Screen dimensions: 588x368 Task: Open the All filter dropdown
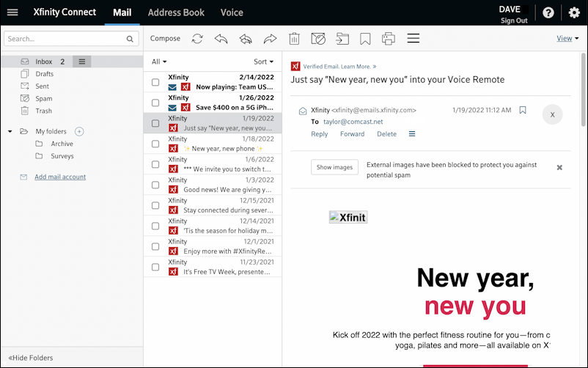[x=159, y=62]
